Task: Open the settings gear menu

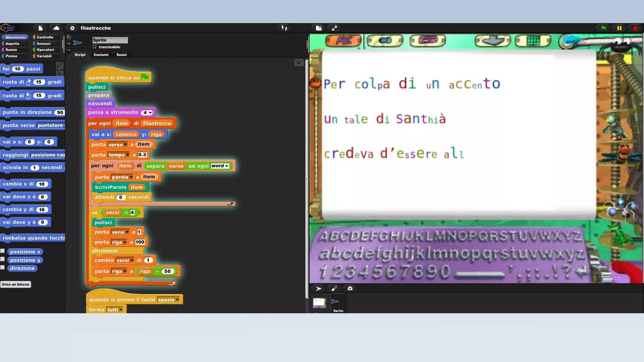Action: click(x=72, y=28)
